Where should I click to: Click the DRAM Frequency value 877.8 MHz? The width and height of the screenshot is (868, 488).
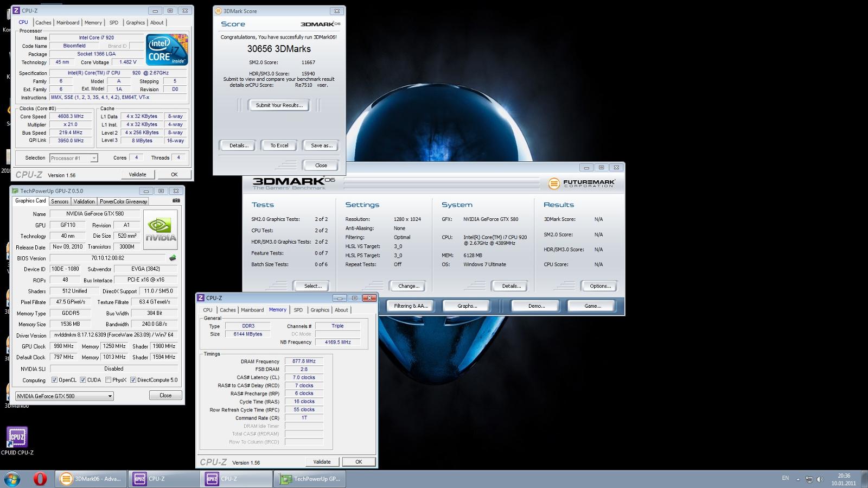pos(304,361)
